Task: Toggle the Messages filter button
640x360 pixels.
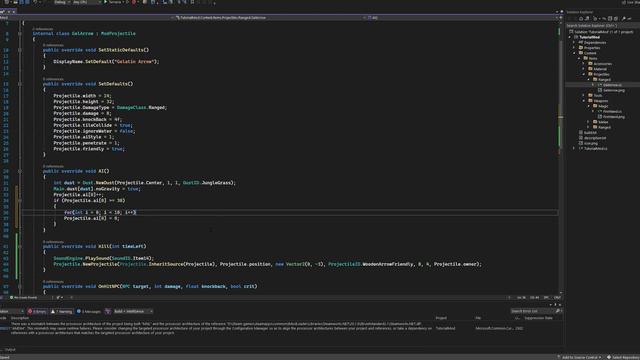Action: pos(89,311)
